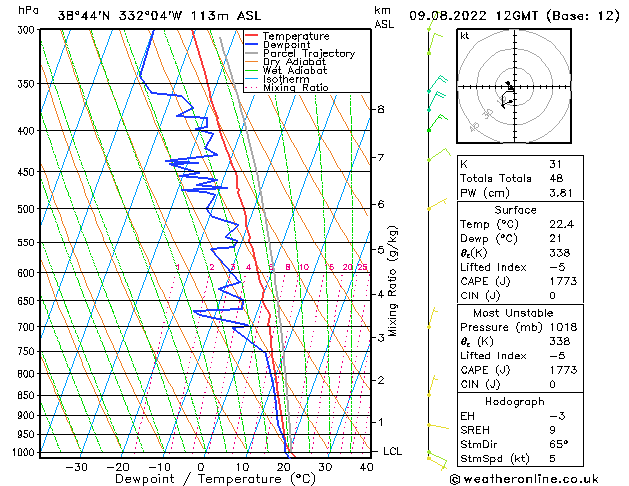Click the 300 hPa pressure label
The height and width of the screenshot is (486, 629).
[28, 30]
